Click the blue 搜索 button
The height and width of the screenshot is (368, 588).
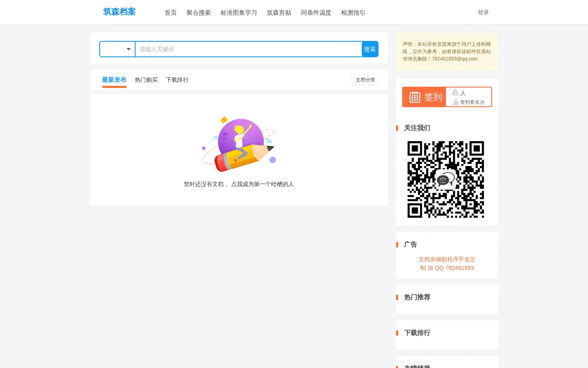point(370,49)
